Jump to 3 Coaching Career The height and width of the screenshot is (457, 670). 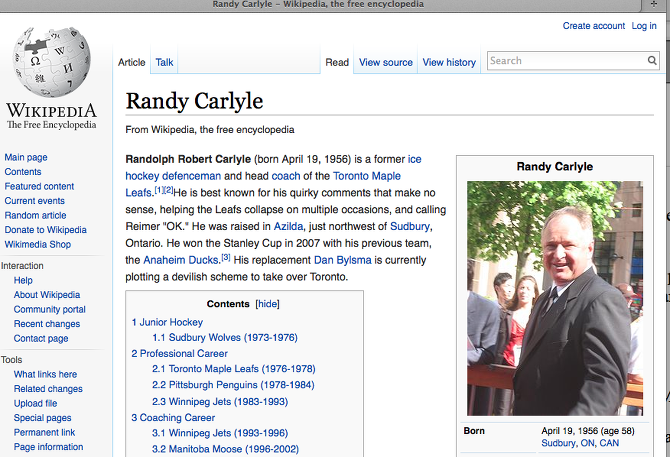pos(173,418)
